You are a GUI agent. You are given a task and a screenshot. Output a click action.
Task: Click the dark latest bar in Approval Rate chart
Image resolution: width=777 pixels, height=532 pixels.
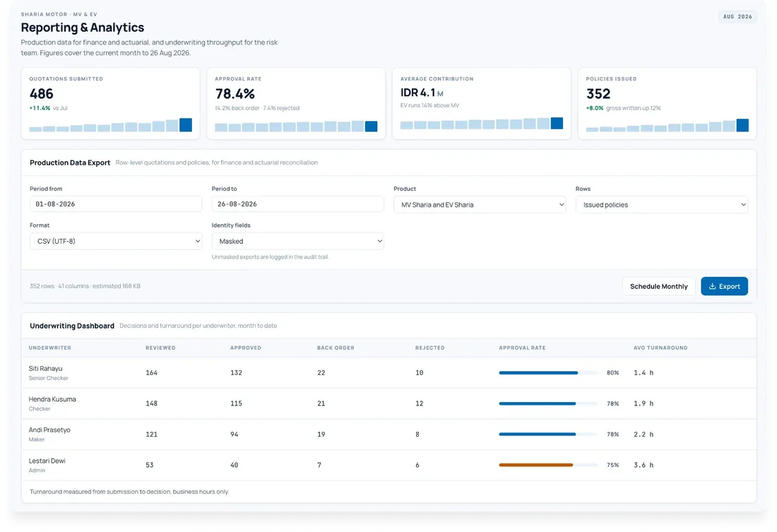[371, 126]
